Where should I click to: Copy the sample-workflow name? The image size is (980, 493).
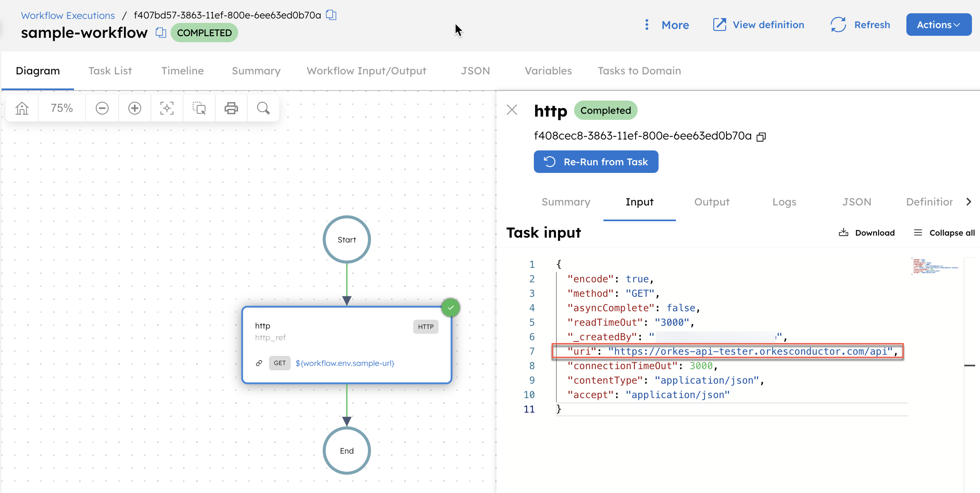(161, 33)
